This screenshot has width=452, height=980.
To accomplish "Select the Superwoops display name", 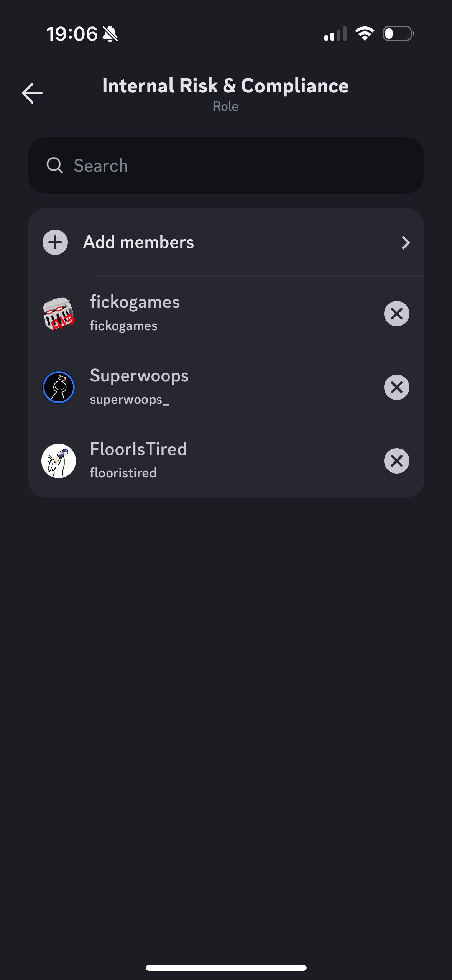I will pos(139,376).
